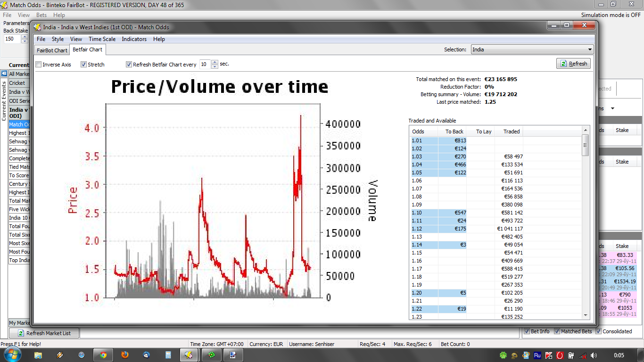The height and width of the screenshot is (362, 644).
Task: Select the Cricket item in Current Events
Action: pyautogui.click(x=19, y=83)
